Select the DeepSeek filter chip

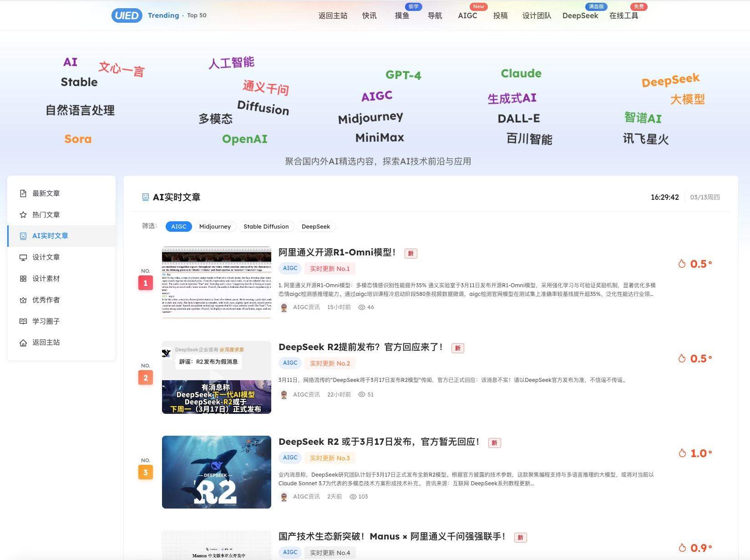point(316,226)
